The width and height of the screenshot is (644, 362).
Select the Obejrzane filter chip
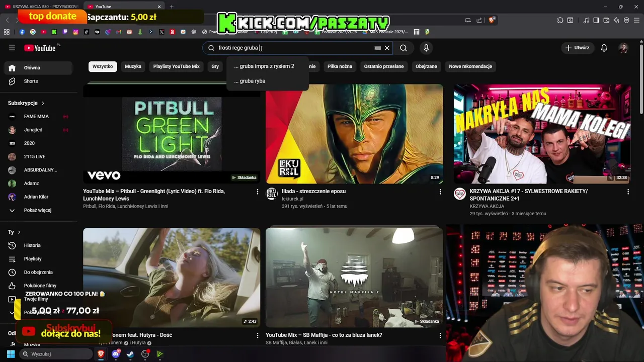coord(426,66)
